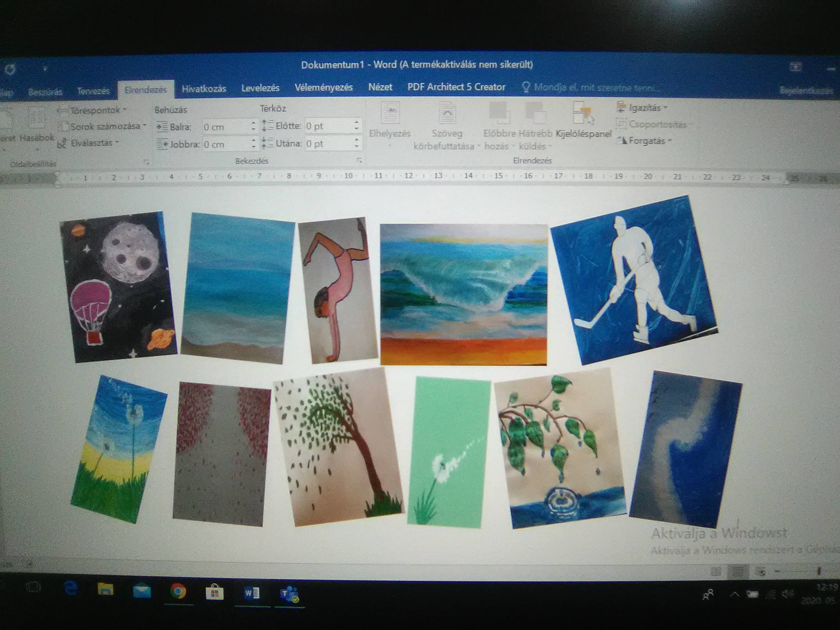840x630 pixels.
Task: Open the Nézet ribbon tab
Action: click(x=380, y=87)
